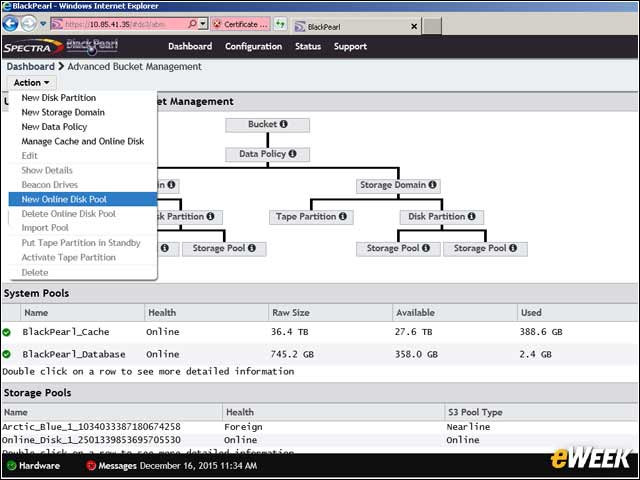Open the Dashboard top menu
The height and width of the screenshot is (480, 640).
[x=190, y=47]
